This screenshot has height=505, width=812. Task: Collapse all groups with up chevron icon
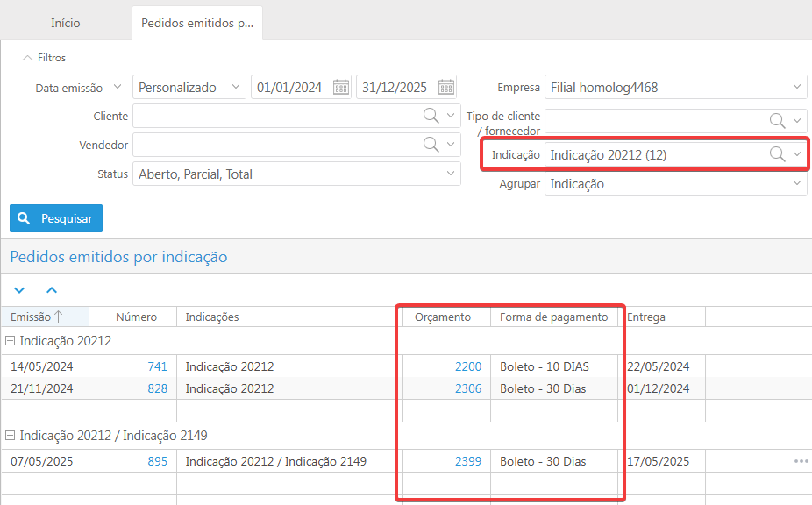click(x=51, y=289)
